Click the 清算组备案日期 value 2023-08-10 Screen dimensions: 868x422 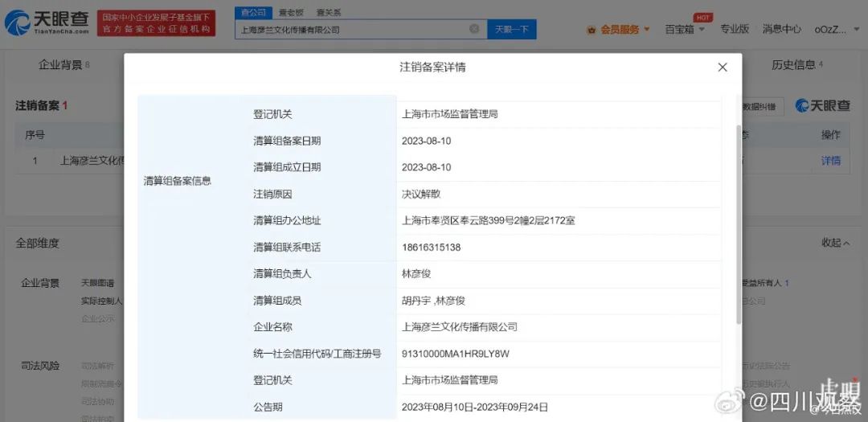click(426, 141)
